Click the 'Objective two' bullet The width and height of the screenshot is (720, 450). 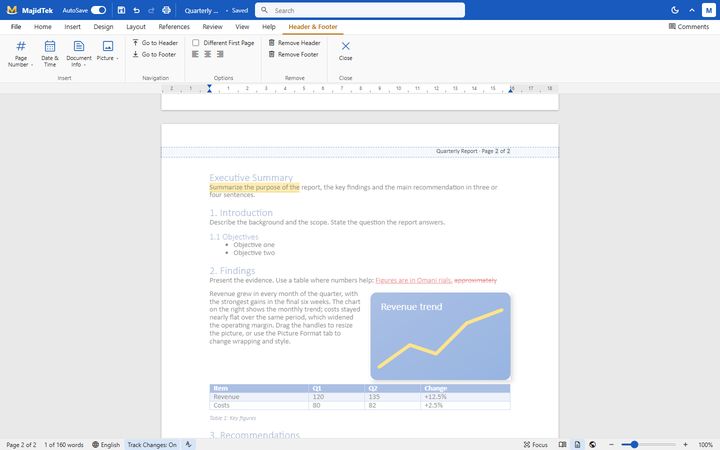(254, 253)
